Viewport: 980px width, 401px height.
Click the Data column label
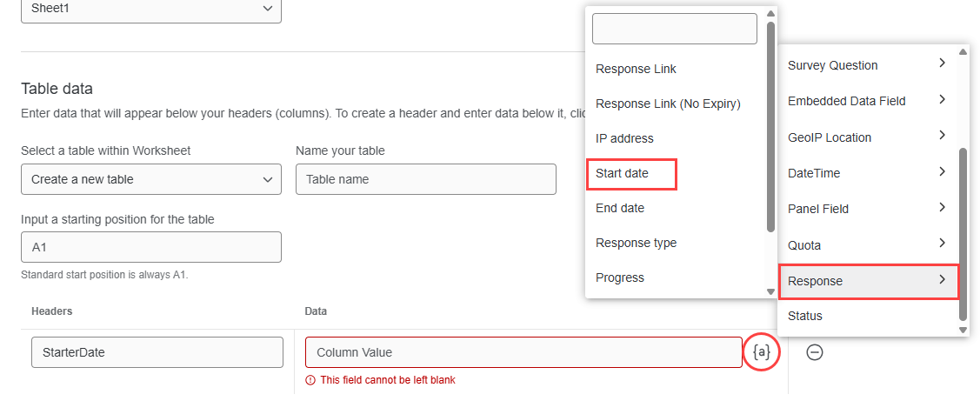pyautogui.click(x=316, y=311)
